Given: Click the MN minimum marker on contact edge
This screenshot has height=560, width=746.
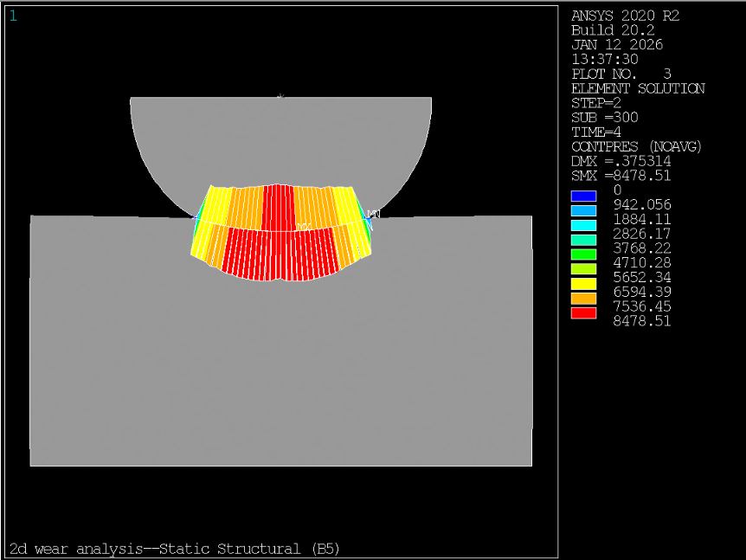Looking at the screenshot, I should pyautogui.click(x=374, y=214).
